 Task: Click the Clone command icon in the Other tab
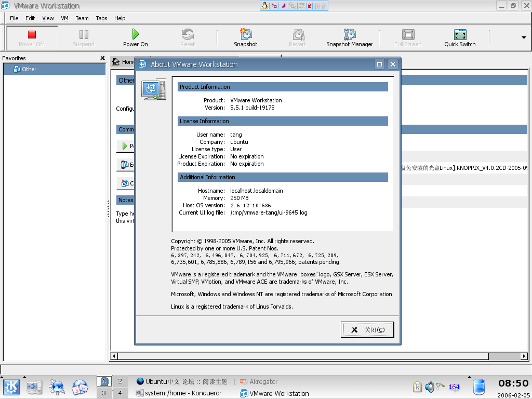click(x=125, y=183)
